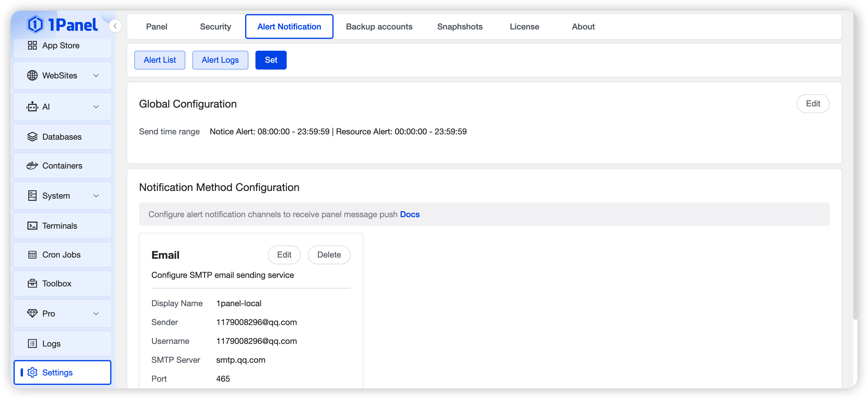The width and height of the screenshot is (868, 399).
Task: Collapse the sidebar with arrow button
Action: 115,26
